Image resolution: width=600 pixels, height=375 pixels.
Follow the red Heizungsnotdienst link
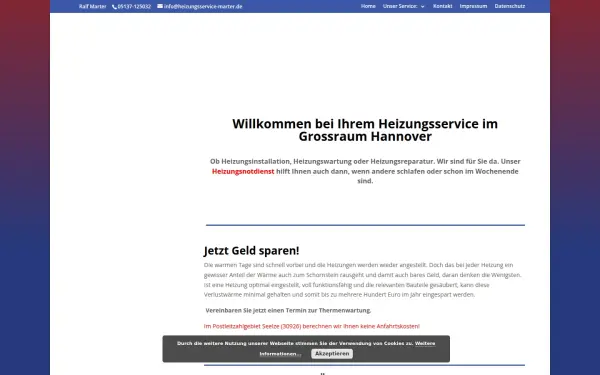(243, 171)
